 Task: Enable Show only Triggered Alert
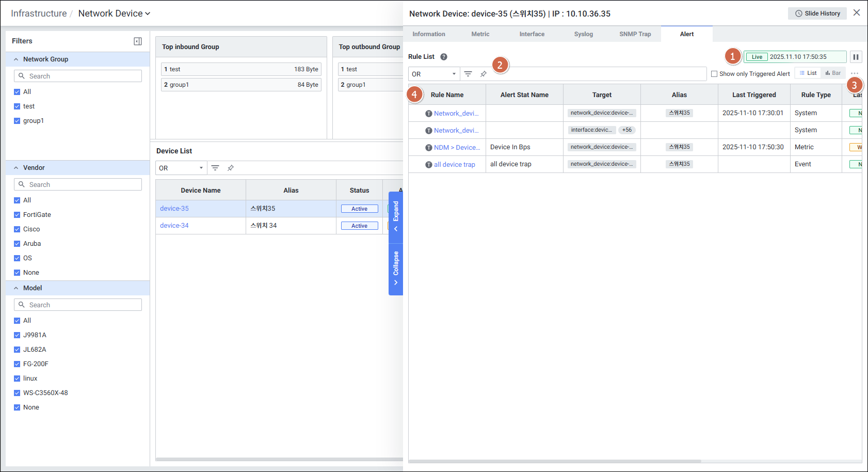714,74
